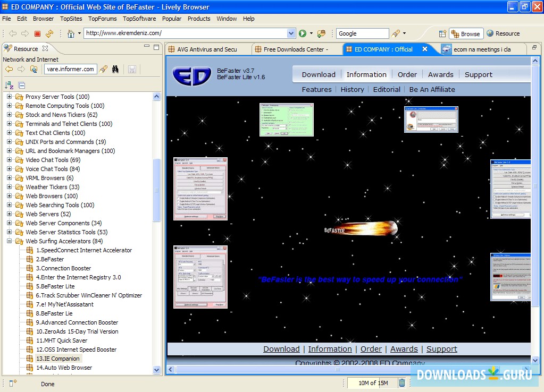544x392 pixels.
Task: Click the stop loading red square icon
Action: 38,33
